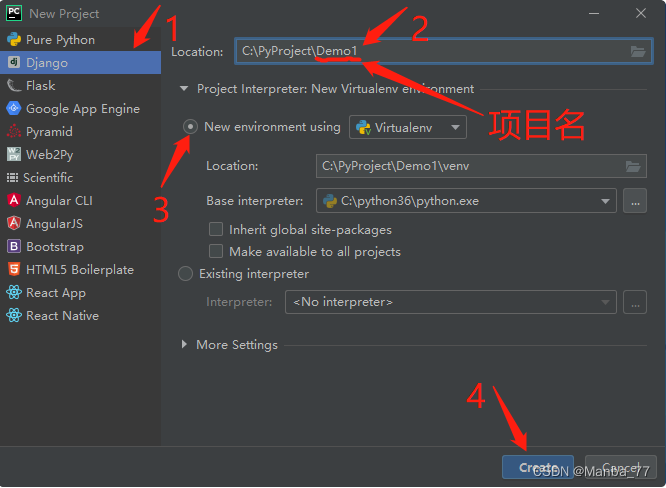Click Virtualenv python icon in combo box
The width and height of the screenshot is (666, 488).
[x=363, y=127]
